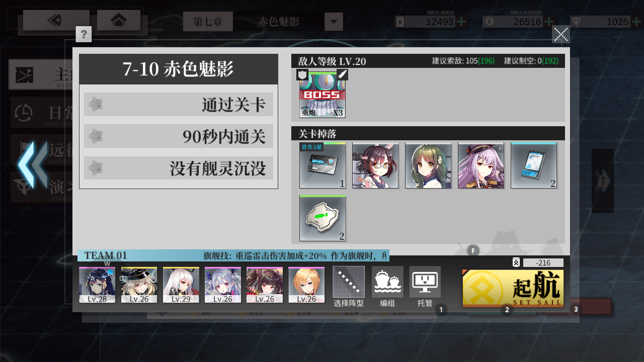This screenshot has height=362, width=644.
Task: View the purple-haired ship girl drop
Action: 481,165
